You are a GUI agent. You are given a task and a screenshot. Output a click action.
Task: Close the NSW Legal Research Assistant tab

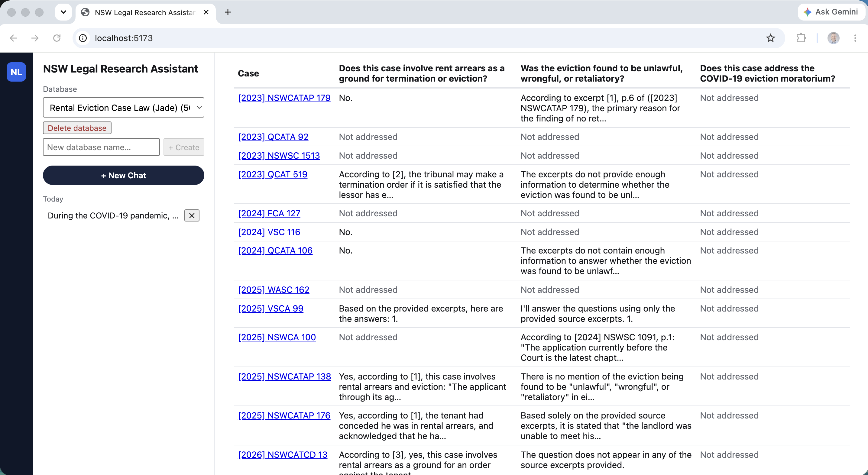pyautogui.click(x=206, y=12)
